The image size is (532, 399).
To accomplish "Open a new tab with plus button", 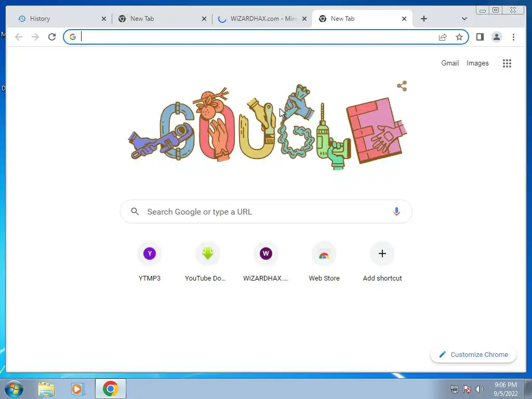I will (424, 19).
